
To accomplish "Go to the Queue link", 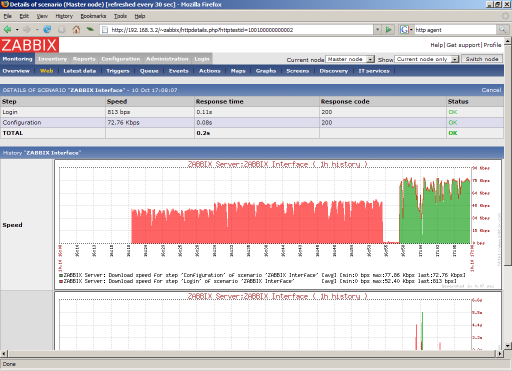I will (149, 71).
